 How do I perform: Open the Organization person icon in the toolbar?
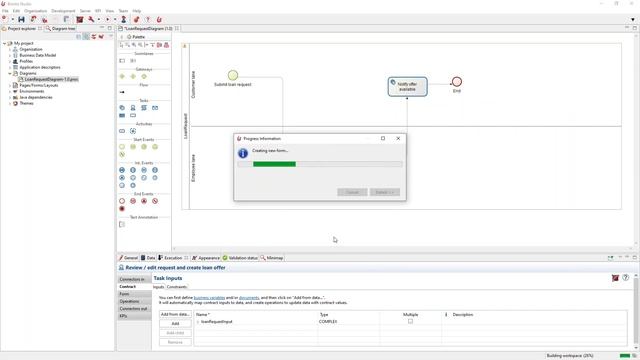coord(123,19)
